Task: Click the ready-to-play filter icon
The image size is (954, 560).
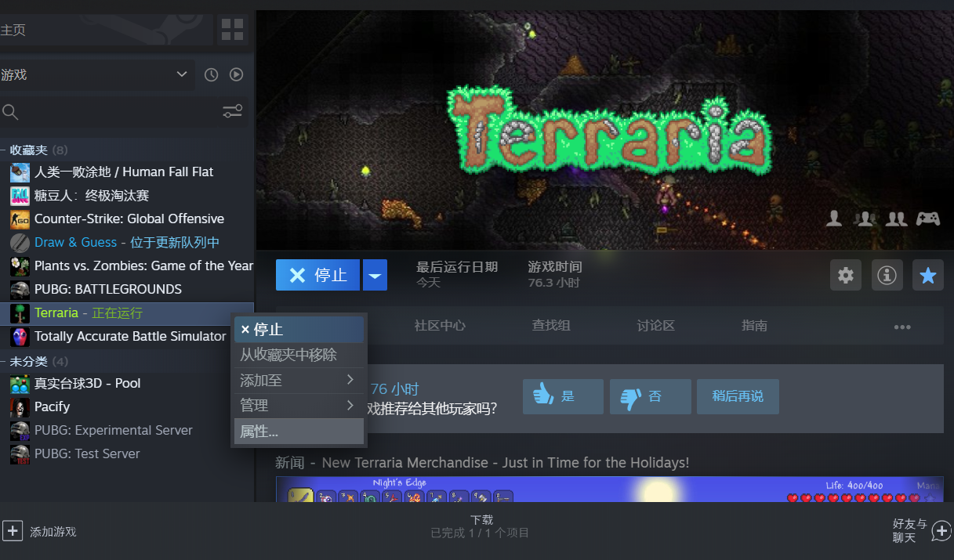Action: pyautogui.click(x=236, y=74)
